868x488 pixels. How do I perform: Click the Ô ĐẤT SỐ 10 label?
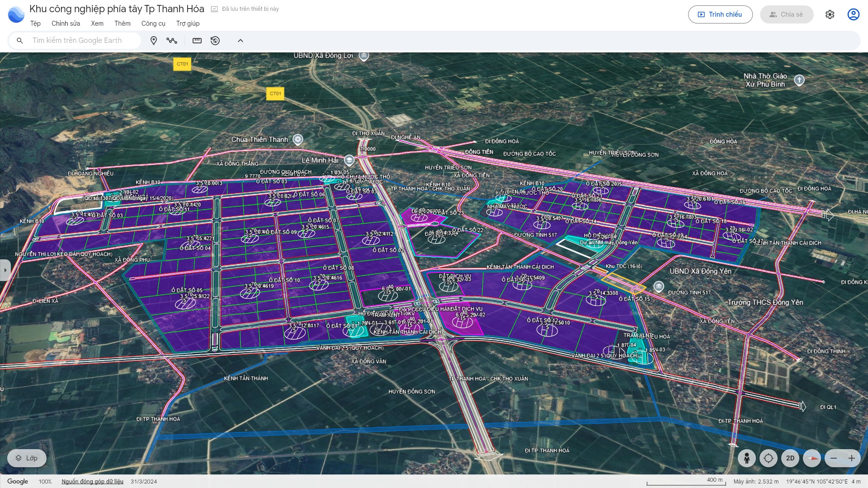[x=284, y=280]
